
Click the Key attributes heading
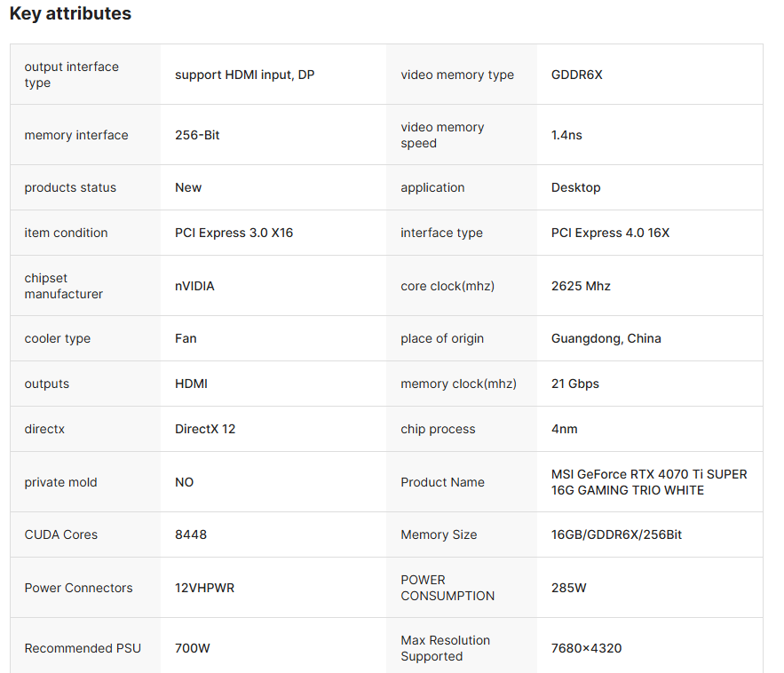(70, 13)
